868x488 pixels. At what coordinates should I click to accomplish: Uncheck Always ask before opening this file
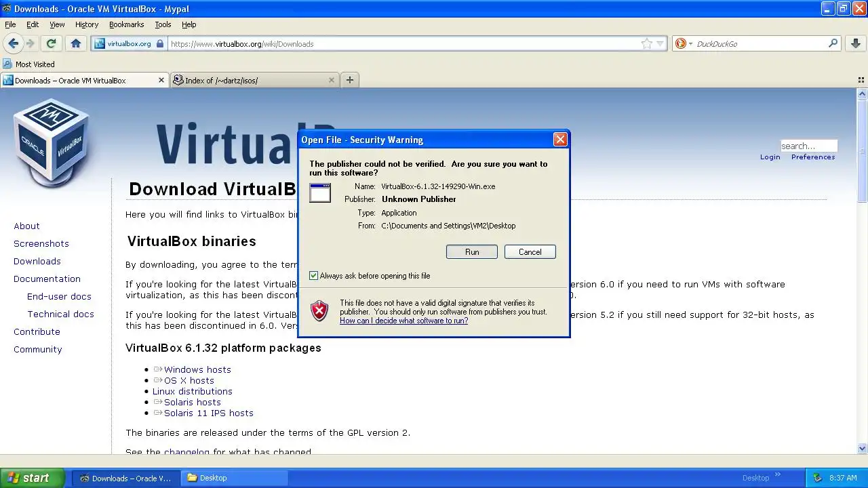point(313,276)
